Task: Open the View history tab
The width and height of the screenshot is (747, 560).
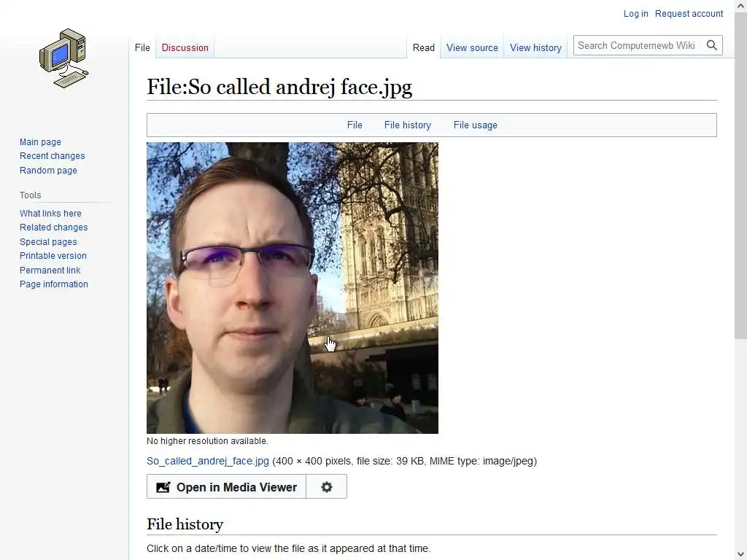Action: [x=535, y=47]
